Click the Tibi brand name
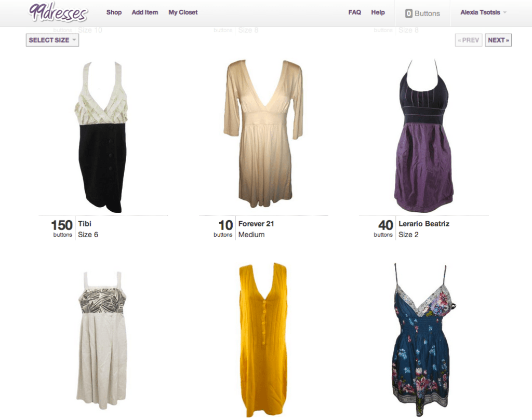The height and width of the screenshot is (420, 532). tap(85, 224)
